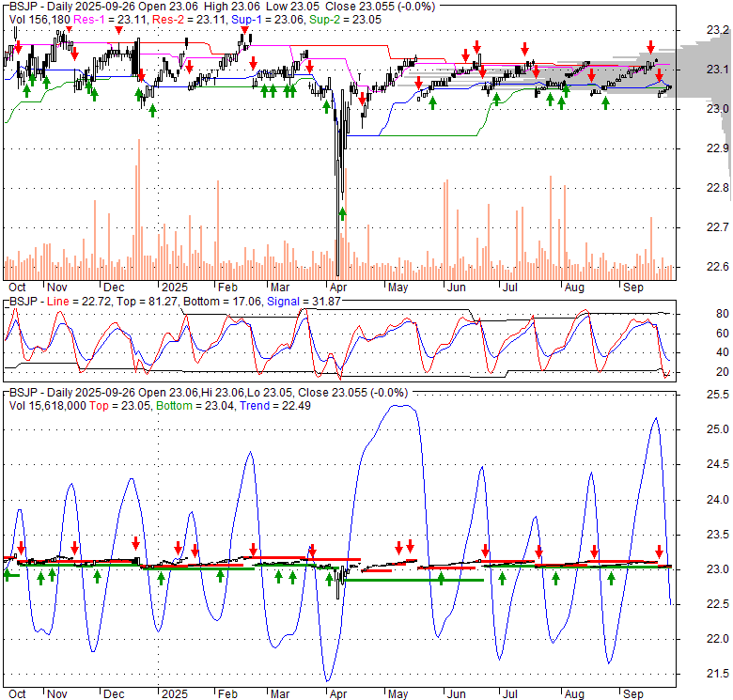Click 'Top = 23.05' in bottom chart header
The width and height of the screenshot is (733, 700).
(120, 406)
